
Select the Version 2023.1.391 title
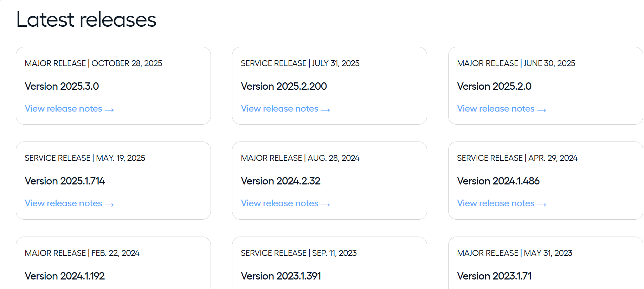pyautogui.click(x=281, y=276)
